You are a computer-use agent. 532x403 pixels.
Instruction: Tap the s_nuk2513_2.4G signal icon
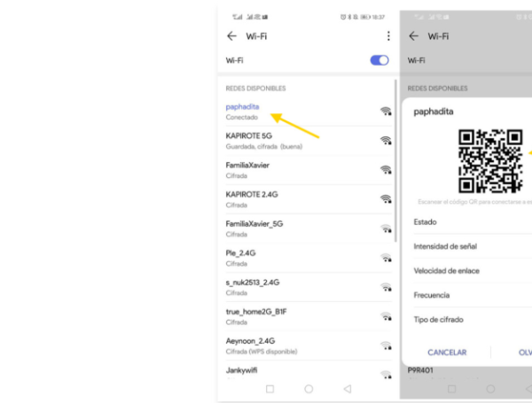click(386, 287)
